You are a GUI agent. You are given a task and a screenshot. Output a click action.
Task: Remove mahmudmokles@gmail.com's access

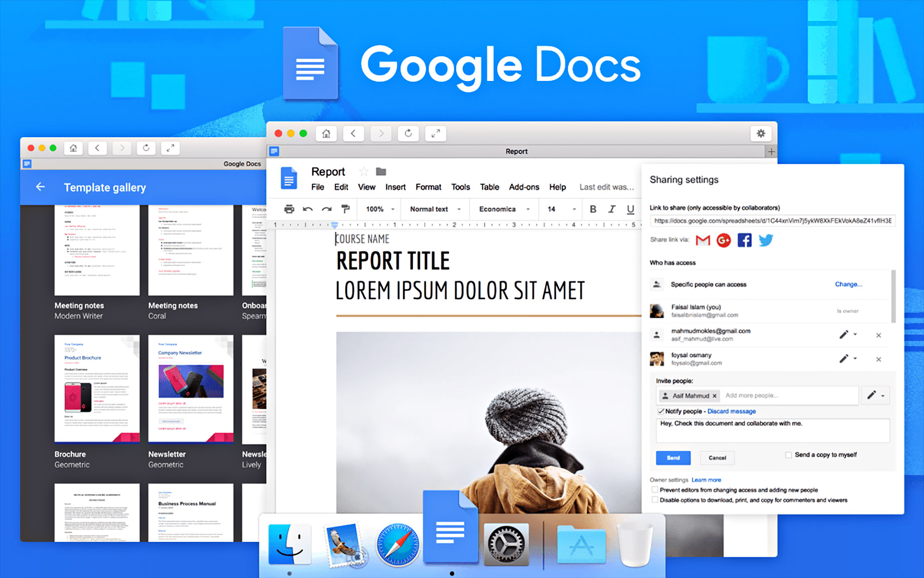(x=878, y=335)
